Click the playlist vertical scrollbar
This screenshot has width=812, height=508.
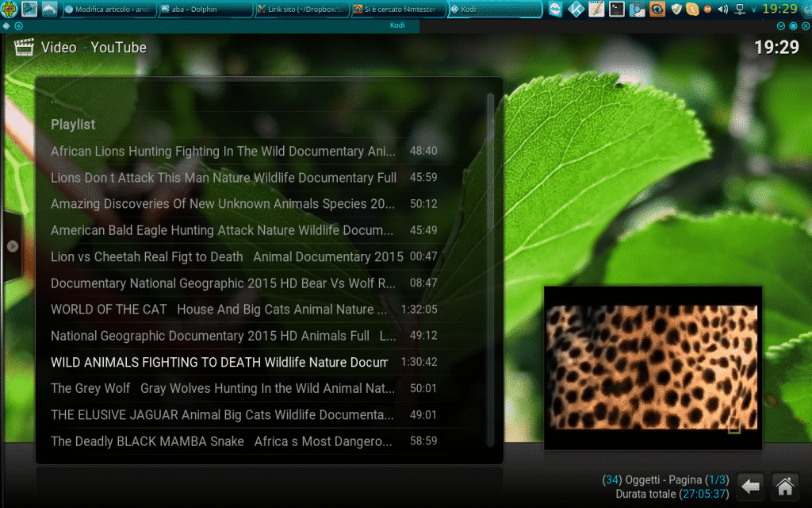[x=490, y=270]
